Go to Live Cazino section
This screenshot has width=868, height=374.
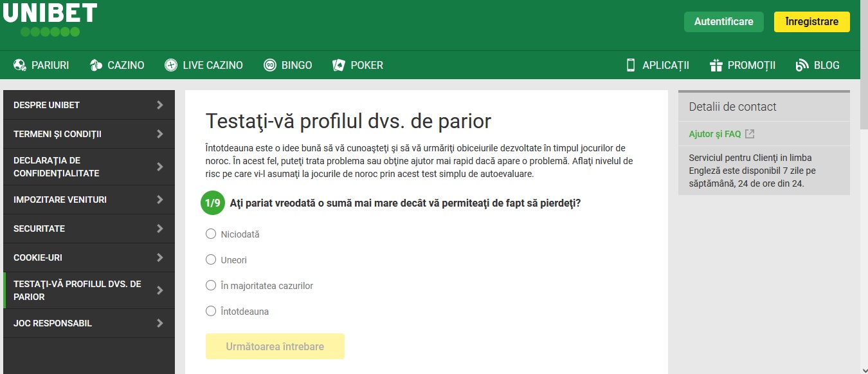(x=204, y=65)
